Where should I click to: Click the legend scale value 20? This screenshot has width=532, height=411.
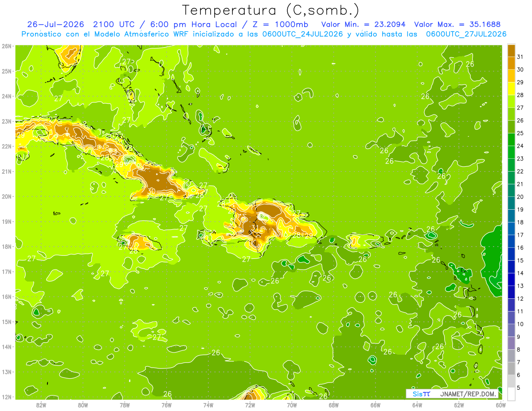(520, 197)
